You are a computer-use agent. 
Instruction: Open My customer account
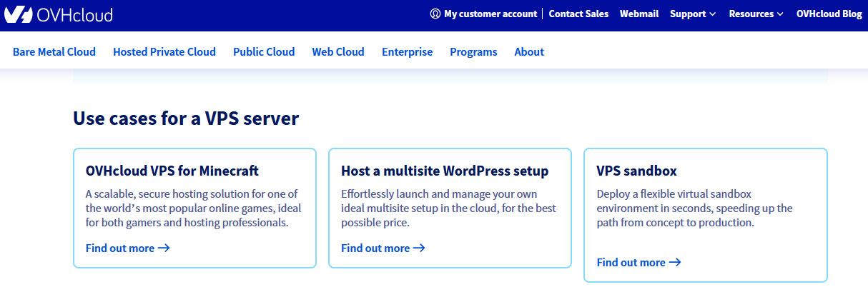490,14
